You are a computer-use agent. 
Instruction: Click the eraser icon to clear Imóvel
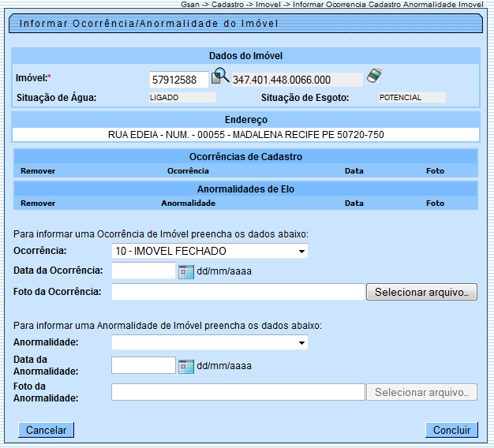pyautogui.click(x=375, y=76)
